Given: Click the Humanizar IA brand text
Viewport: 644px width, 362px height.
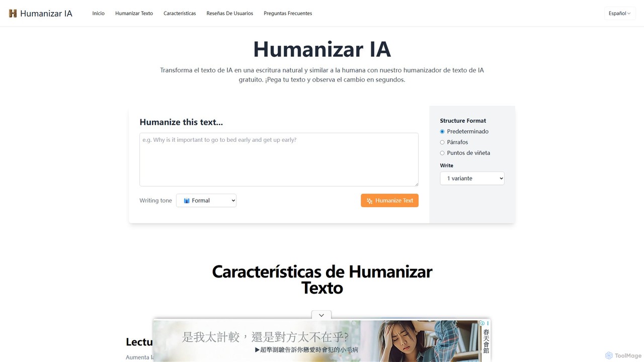Looking at the screenshot, I should coord(46,14).
